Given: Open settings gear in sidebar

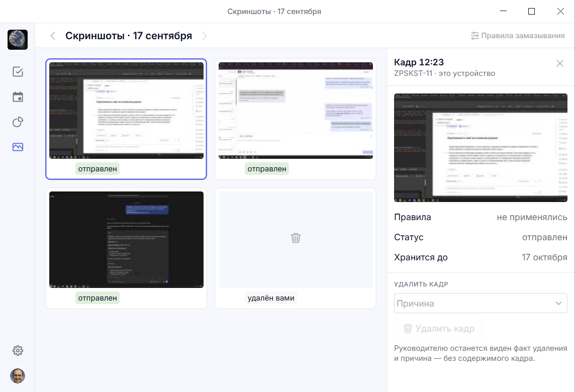Looking at the screenshot, I should (x=18, y=351).
